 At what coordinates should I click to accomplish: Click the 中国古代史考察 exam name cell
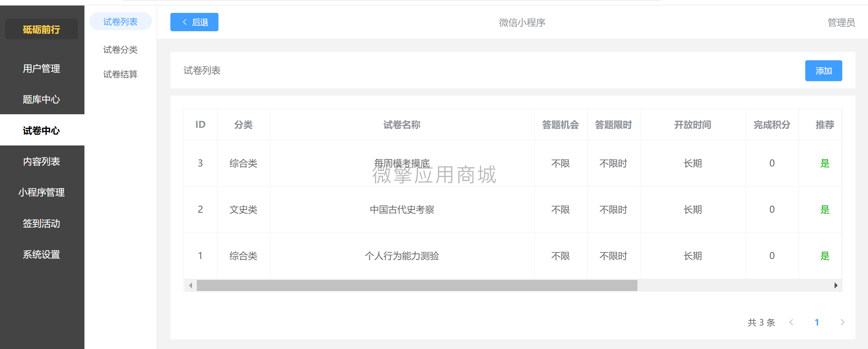[x=402, y=209]
